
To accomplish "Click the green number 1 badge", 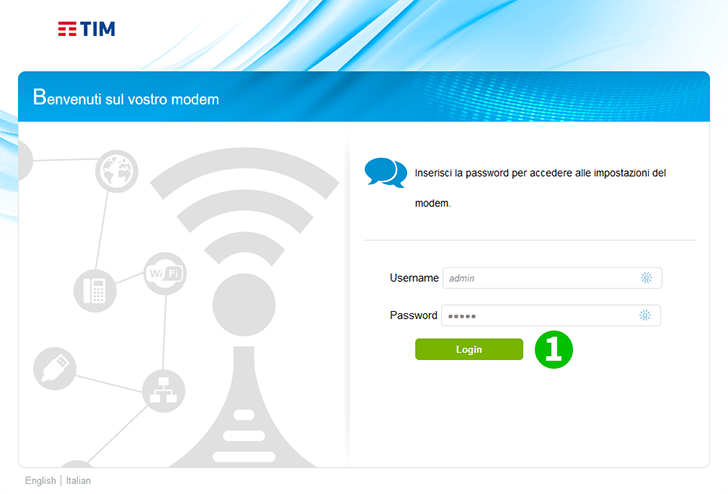I will pos(554,350).
